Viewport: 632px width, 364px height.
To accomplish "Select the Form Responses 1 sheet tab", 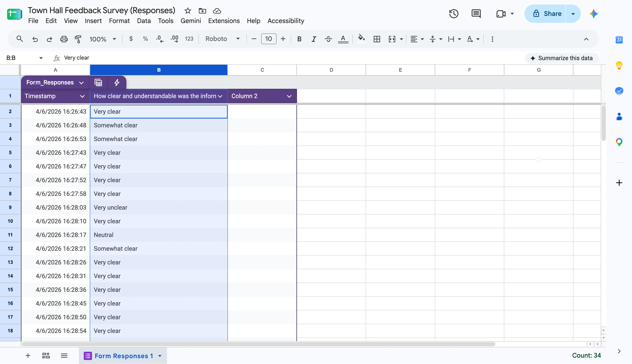I will (123, 356).
